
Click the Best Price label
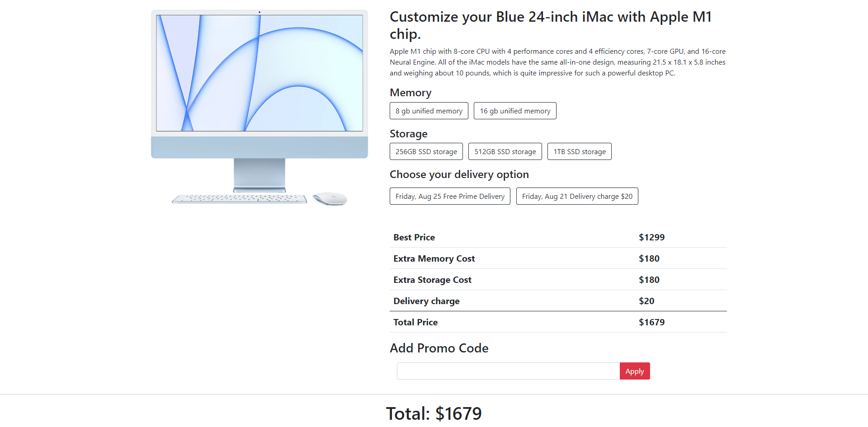point(414,237)
